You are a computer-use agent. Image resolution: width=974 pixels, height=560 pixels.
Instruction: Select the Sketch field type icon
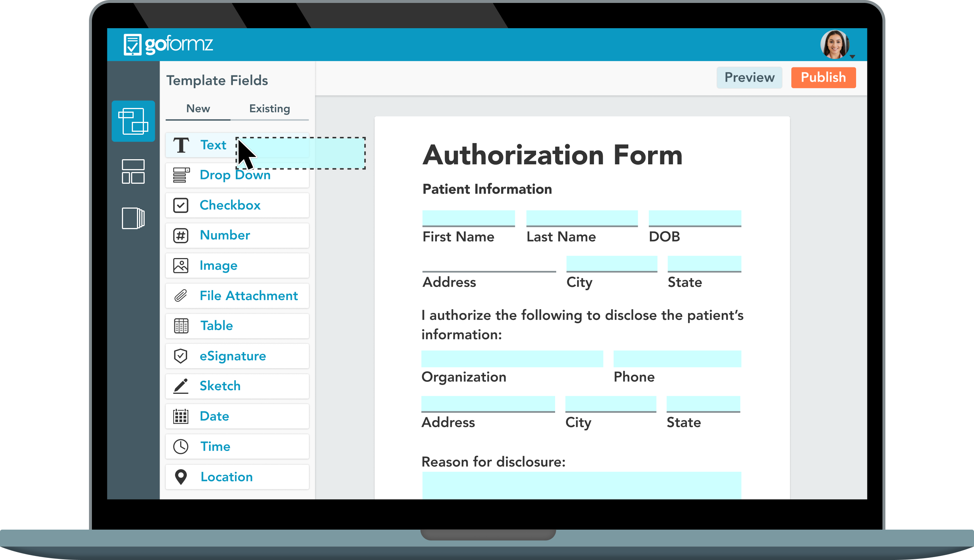(181, 385)
